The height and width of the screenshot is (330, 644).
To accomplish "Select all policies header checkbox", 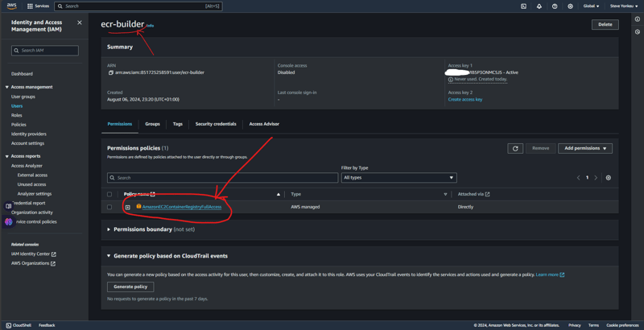I will [x=109, y=194].
